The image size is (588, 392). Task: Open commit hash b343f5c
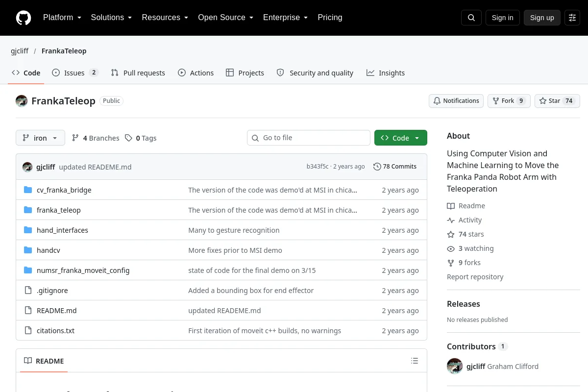(x=318, y=167)
